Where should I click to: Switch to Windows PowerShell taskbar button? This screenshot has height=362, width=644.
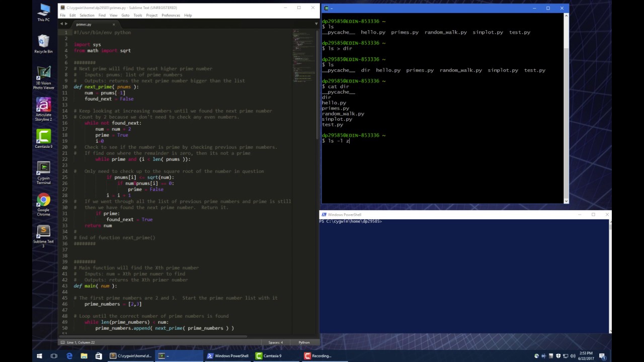pyautogui.click(x=228, y=356)
